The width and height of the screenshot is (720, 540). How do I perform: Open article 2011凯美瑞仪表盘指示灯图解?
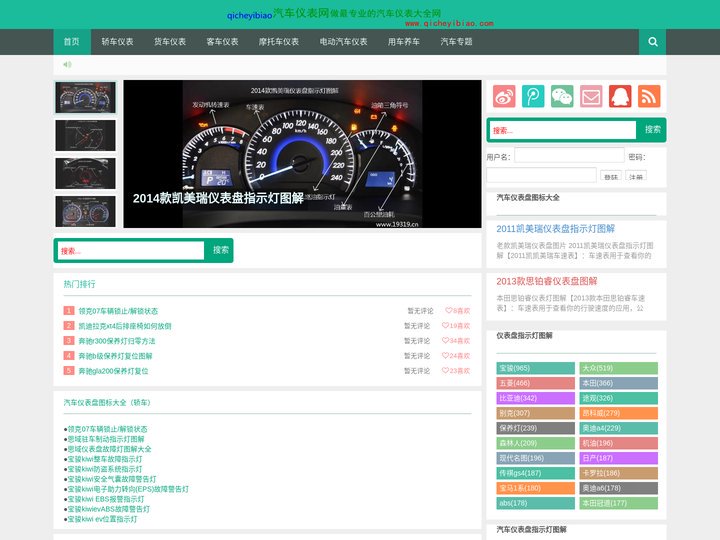click(x=556, y=229)
